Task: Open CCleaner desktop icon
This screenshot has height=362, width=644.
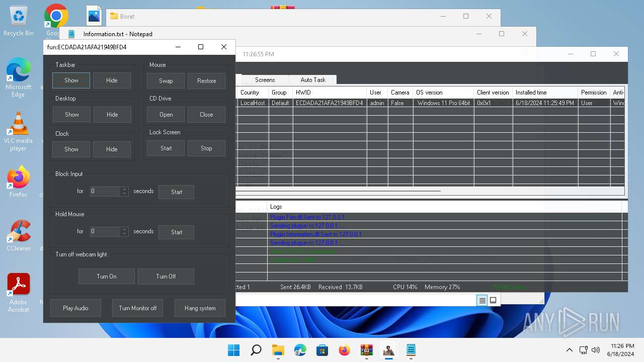Action: [x=19, y=236]
